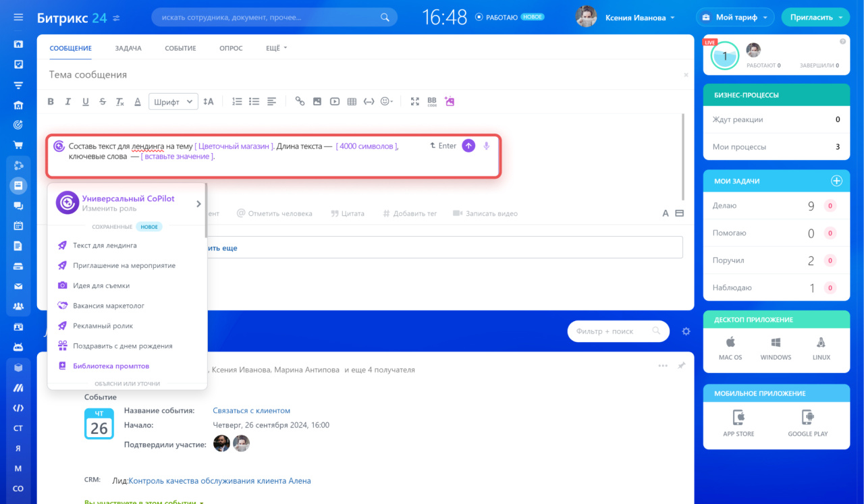Switch to the Опрос tab
Viewport: 864px width, 504px height.
pos(231,49)
